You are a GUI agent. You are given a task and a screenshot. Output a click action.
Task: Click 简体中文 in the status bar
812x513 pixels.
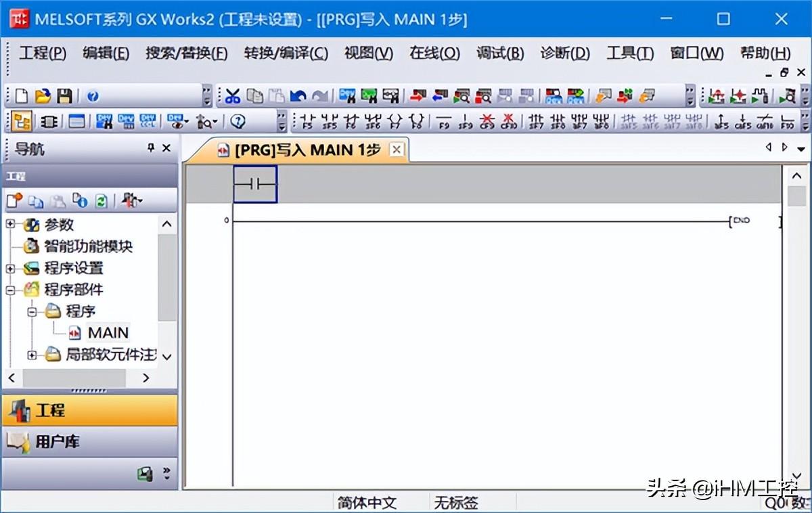tap(367, 503)
